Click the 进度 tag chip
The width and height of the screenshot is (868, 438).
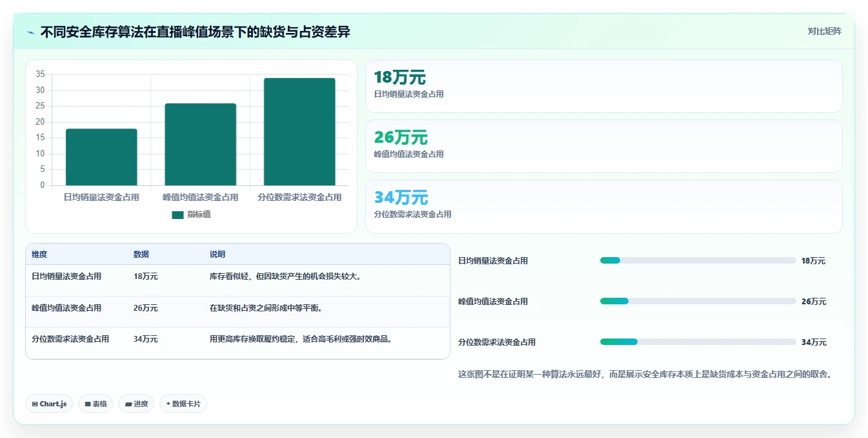coord(136,404)
